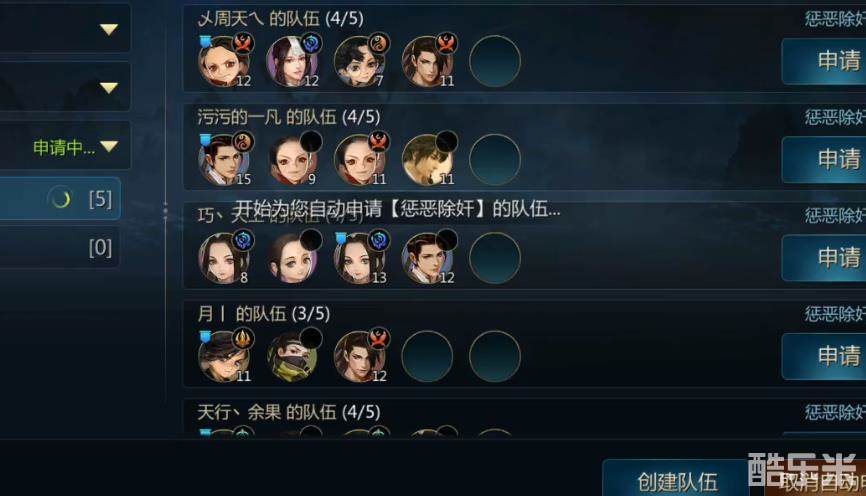866x496 pixels.
Task: Apply to 污污的一凡 team with 申请 button
Action: click(x=824, y=160)
